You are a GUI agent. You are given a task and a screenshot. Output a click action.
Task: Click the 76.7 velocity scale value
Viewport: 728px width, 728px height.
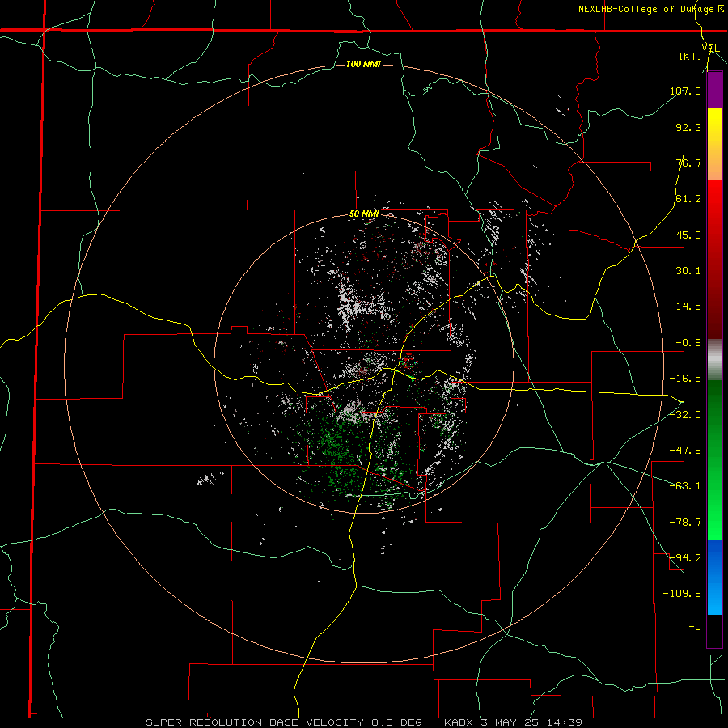click(x=688, y=163)
